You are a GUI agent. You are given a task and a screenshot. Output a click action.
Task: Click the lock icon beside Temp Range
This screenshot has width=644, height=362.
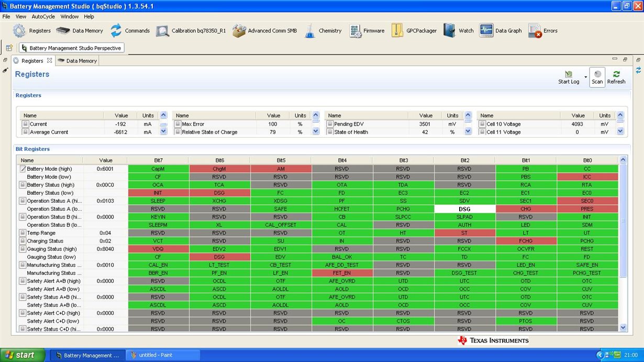pyautogui.click(x=23, y=233)
